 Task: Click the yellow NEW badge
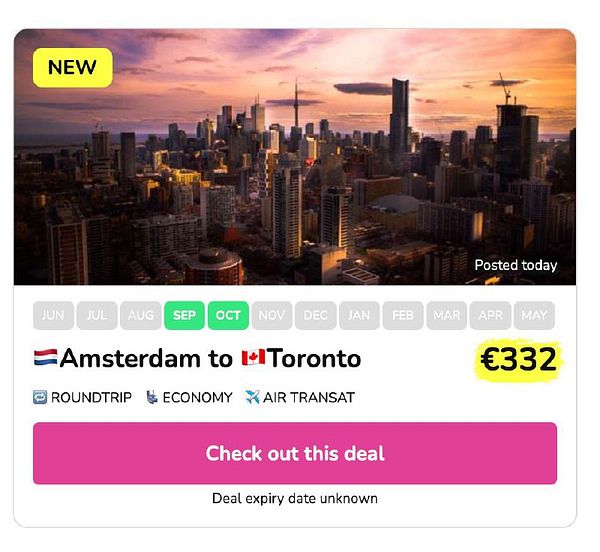point(73,68)
